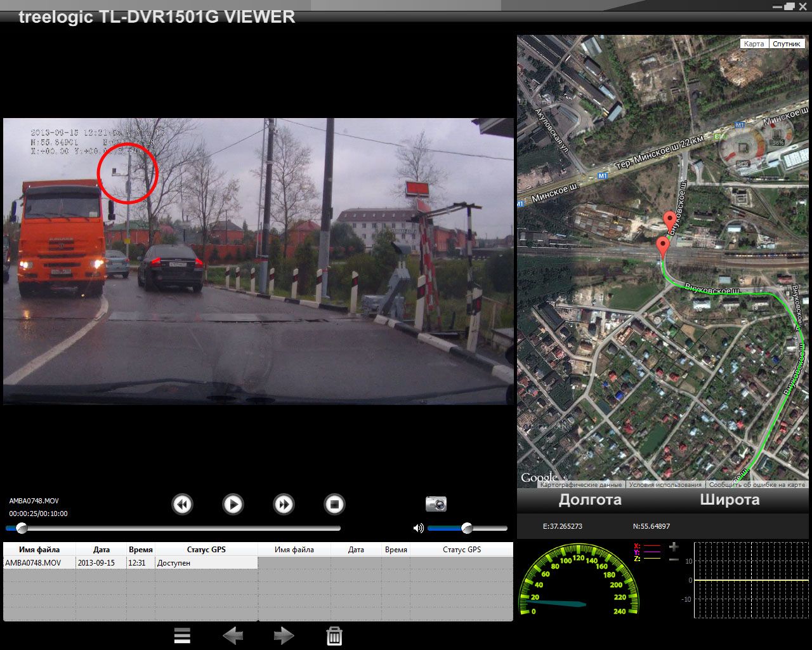
Task: Stop the video playback
Action: (334, 505)
